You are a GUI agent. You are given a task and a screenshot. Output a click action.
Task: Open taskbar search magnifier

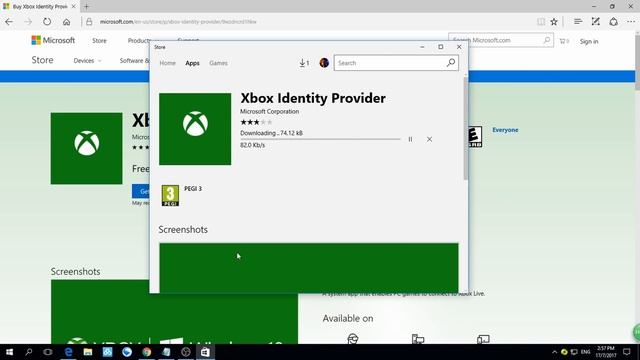(x=29, y=352)
